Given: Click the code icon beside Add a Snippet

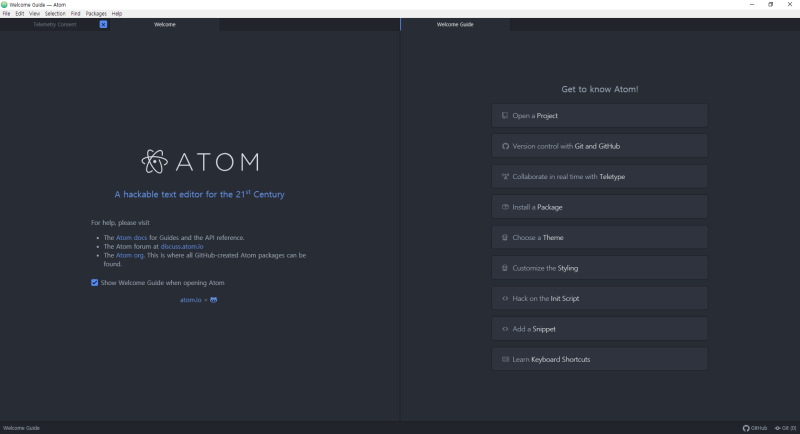Looking at the screenshot, I should tap(505, 329).
